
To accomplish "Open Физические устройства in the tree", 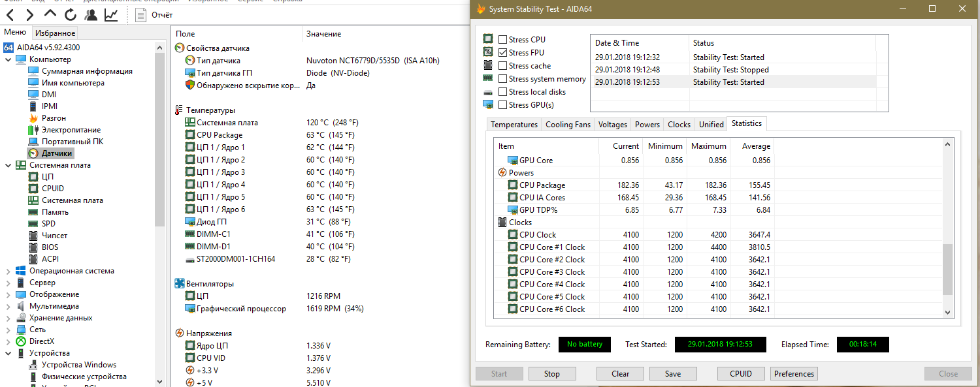I will [84, 377].
